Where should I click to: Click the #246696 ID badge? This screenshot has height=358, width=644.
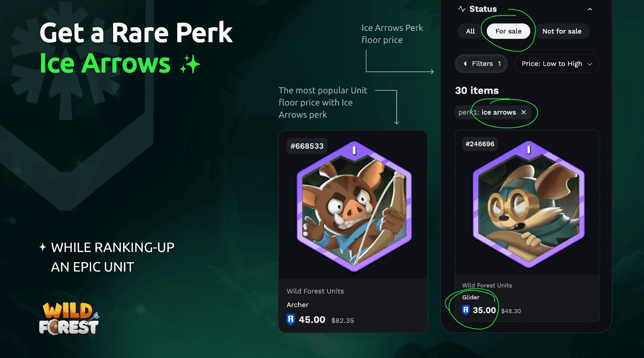click(480, 144)
